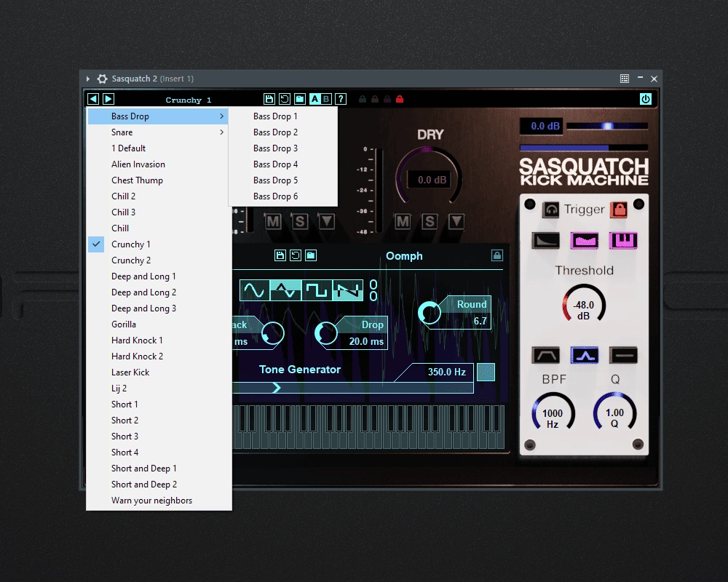Switch to state B in the A/B compare

click(326, 99)
